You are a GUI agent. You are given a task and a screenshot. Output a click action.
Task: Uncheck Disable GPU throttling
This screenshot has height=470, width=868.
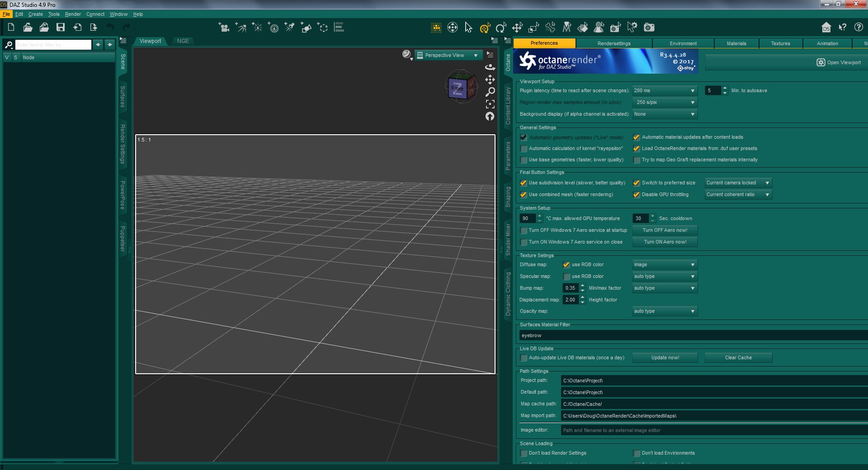[637, 195]
